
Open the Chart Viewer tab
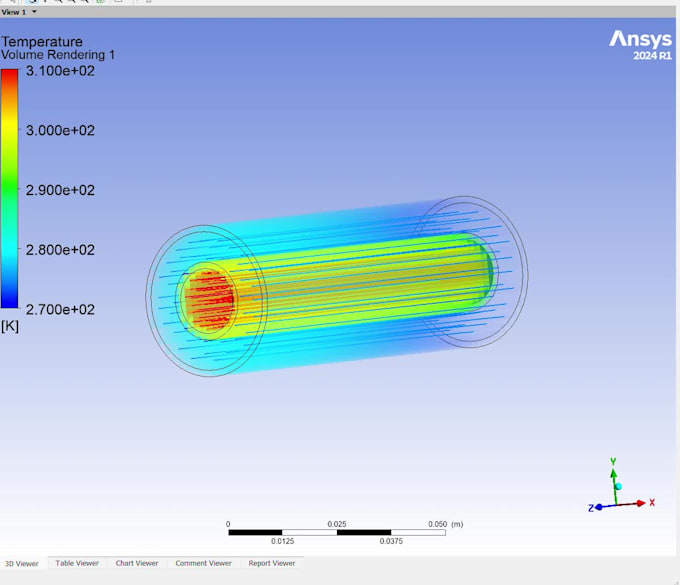[137, 563]
